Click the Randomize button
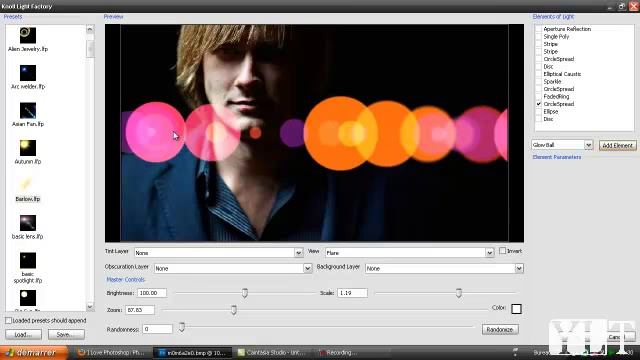640x360 pixels. click(x=500, y=329)
